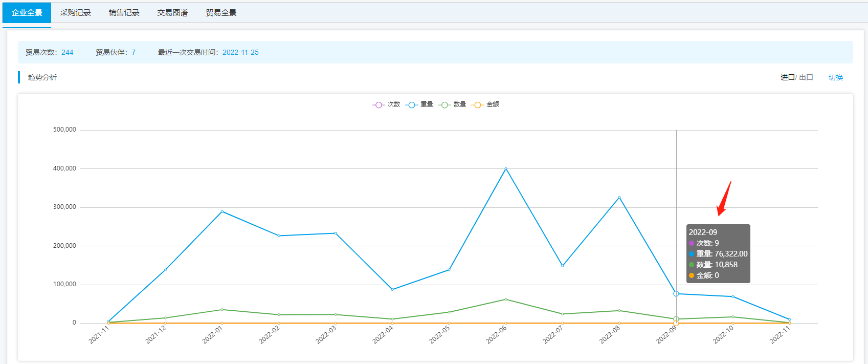Click the trade count value 244
The image size is (868, 364).
[x=67, y=52]
